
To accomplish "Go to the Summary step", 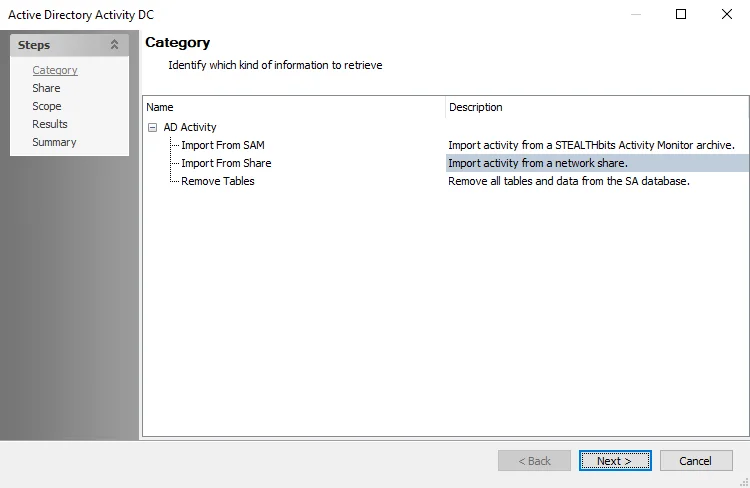I will (x=54, y=142).
